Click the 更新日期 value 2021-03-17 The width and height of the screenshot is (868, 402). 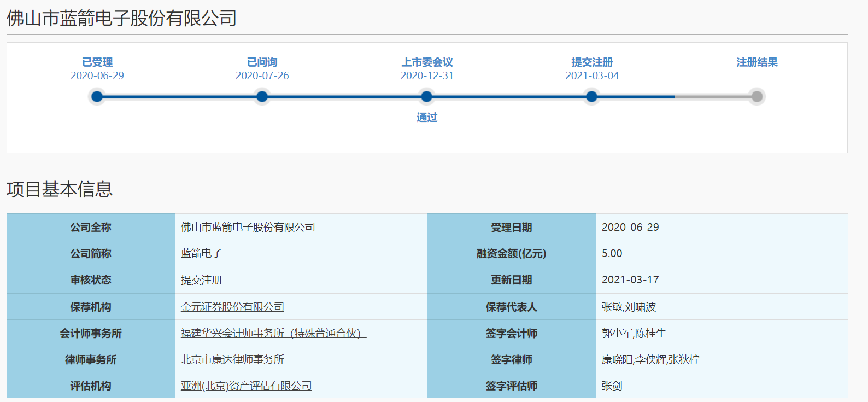pos(630,279)
